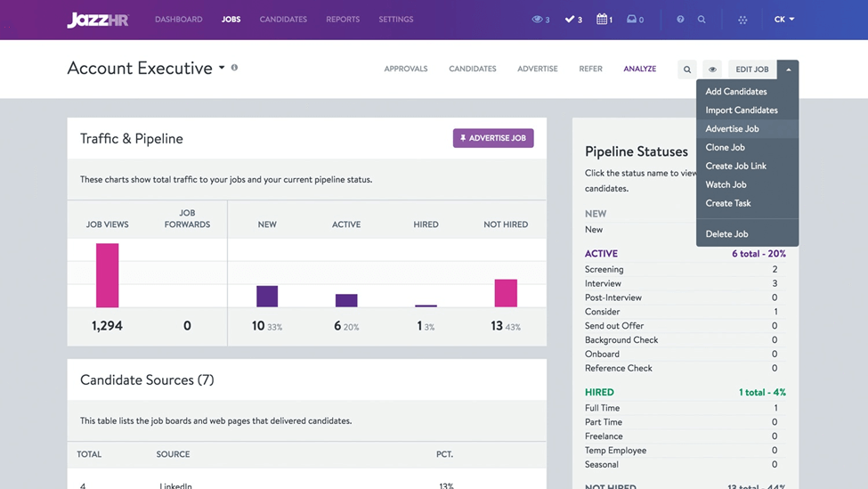Click the search magnifier in purple header
868x489 pixels.
[x=702, y=20]
